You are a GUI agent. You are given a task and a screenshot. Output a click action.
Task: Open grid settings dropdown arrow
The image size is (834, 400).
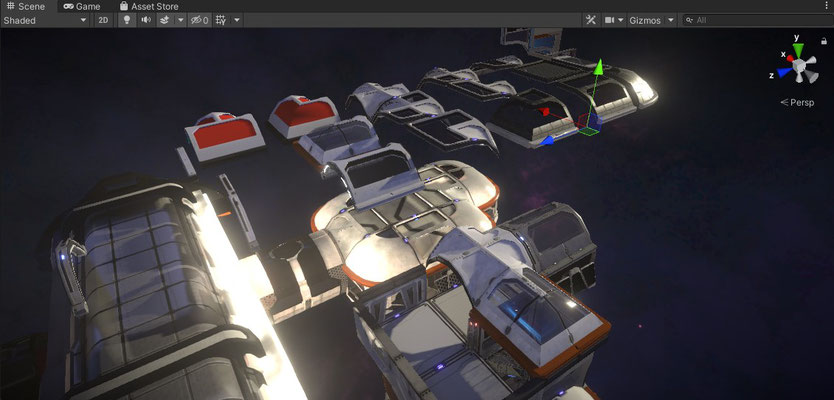(237, 20)
